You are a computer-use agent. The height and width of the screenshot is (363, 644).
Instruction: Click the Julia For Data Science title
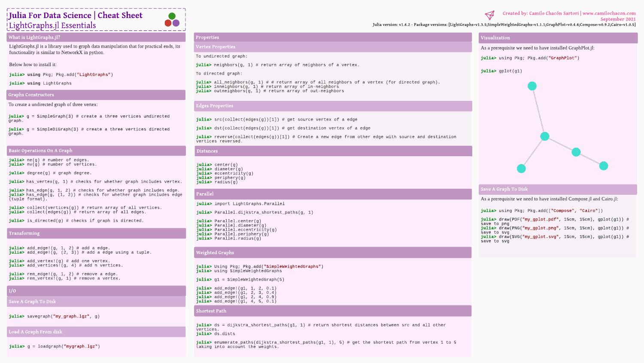point(50,15)
